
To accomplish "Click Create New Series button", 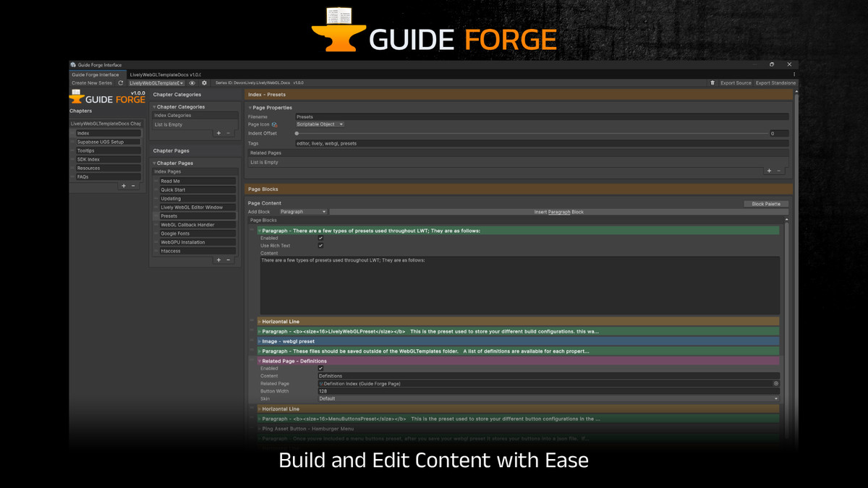I will coord(92,83).
